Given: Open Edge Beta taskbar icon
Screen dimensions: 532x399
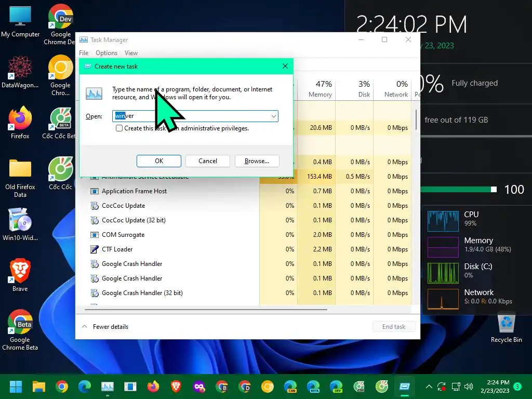Looking at the screenshot, I should (313, 387).
